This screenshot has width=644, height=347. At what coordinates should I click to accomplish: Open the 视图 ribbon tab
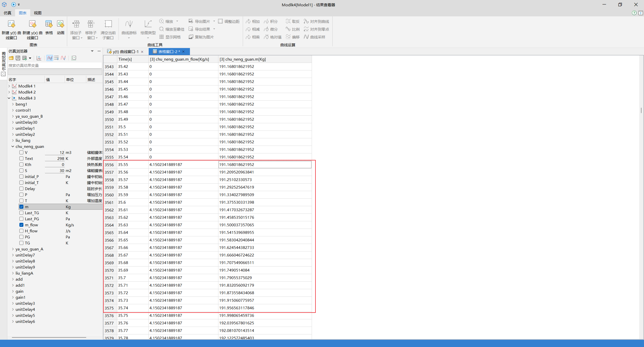pos(38,13)
